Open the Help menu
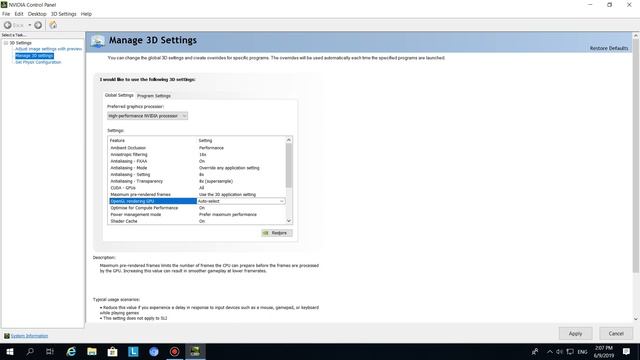This screenshot has height=360, width=640. coord(86,14)
